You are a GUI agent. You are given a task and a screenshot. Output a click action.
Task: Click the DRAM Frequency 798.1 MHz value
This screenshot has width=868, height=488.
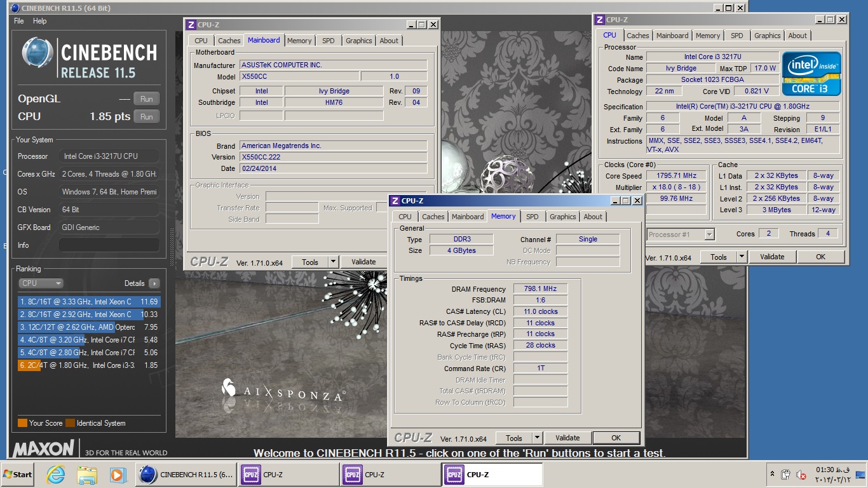click(x=540, y=289)
